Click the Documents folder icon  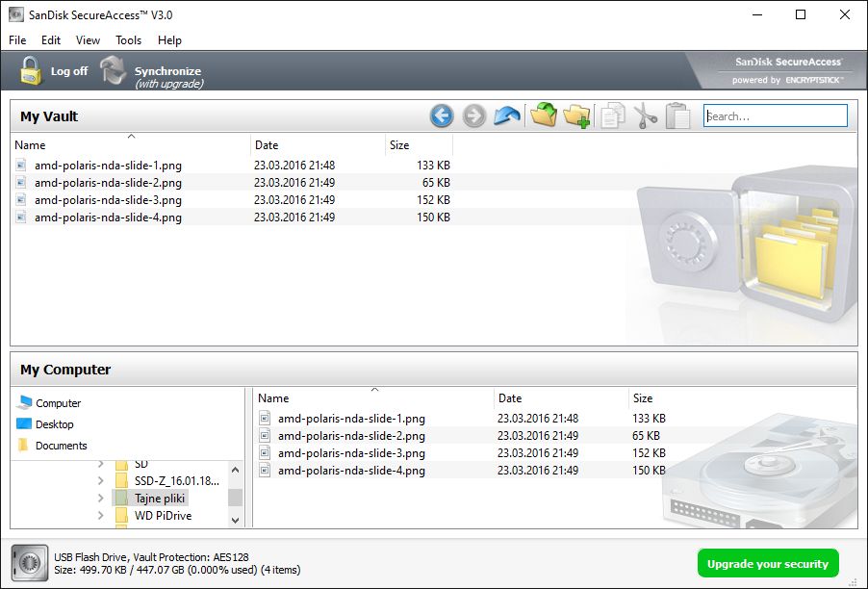click(x=23, y=445)
